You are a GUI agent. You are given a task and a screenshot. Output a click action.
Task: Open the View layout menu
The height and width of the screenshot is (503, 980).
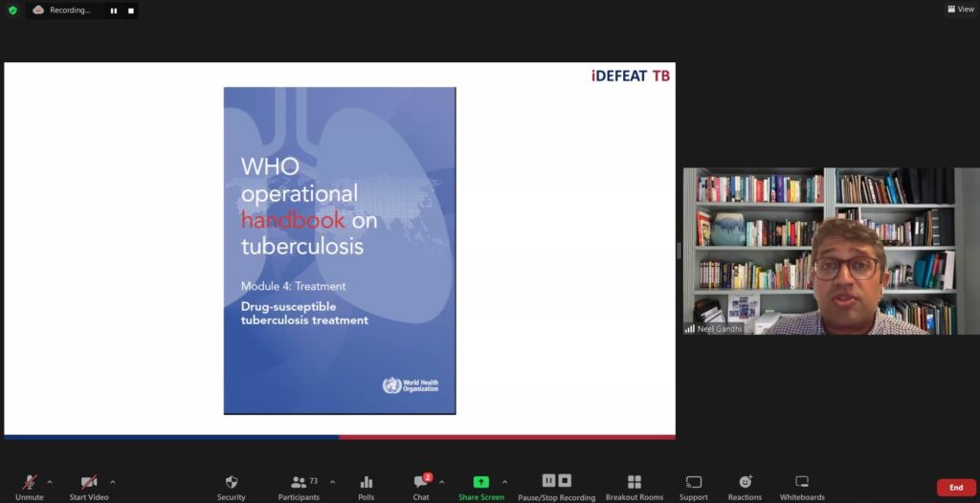pyautogui.click(x=960, y=10)
